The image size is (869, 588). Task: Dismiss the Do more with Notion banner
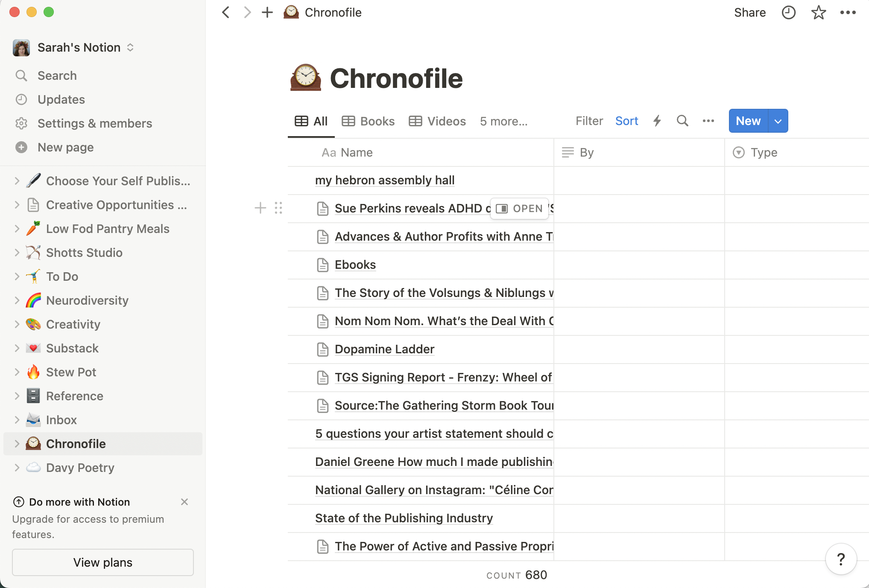(x=184, y=502)
